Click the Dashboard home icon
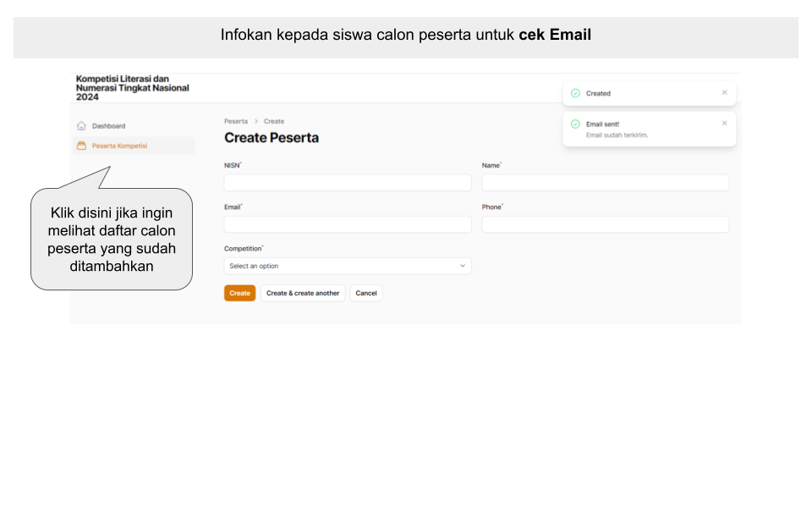The width and height of the screenshot is (812, 508). coord(82,126)
